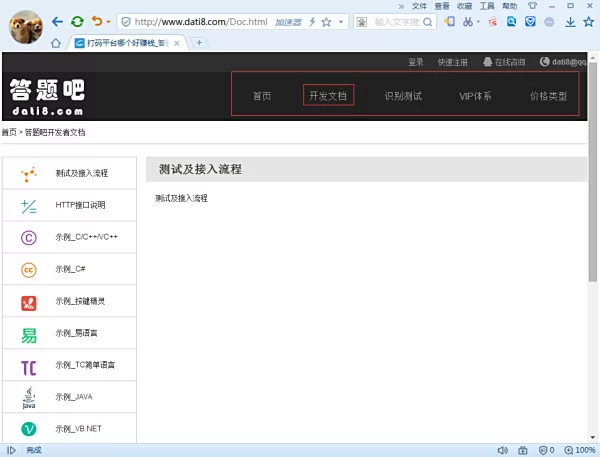Expand the address bar dropdown arrow
The height and width of the screenshot is (457, 600).
click(342, 21)
